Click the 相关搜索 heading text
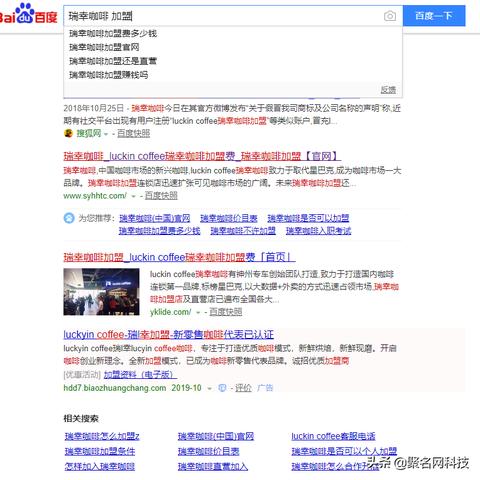 (81, 419)
